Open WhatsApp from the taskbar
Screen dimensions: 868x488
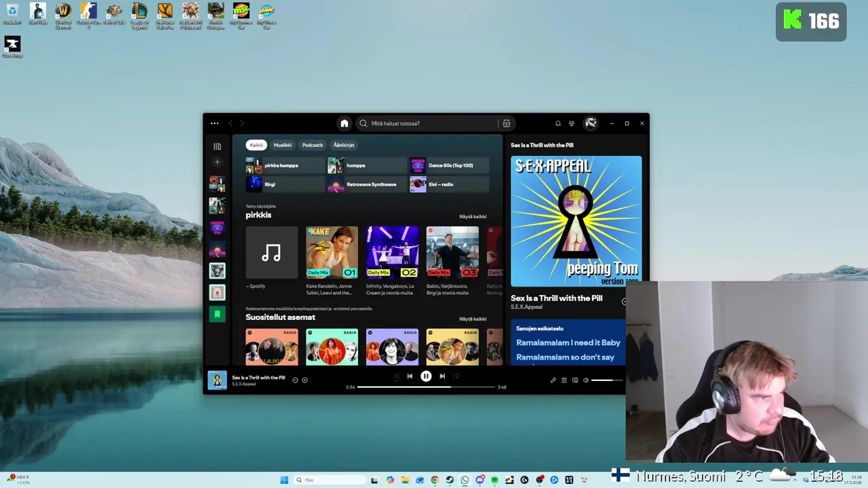pyautogui.click(x=465, y=480)
